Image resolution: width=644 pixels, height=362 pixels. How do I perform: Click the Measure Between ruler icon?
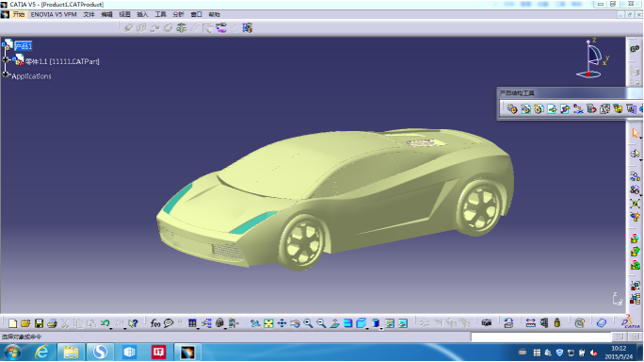coord(530,323)
